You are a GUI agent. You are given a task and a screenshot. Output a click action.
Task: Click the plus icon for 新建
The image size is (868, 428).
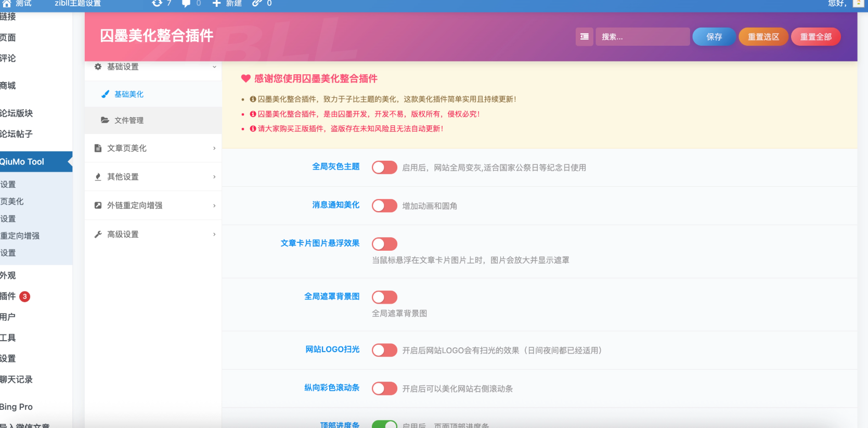[x=216, y=3]
